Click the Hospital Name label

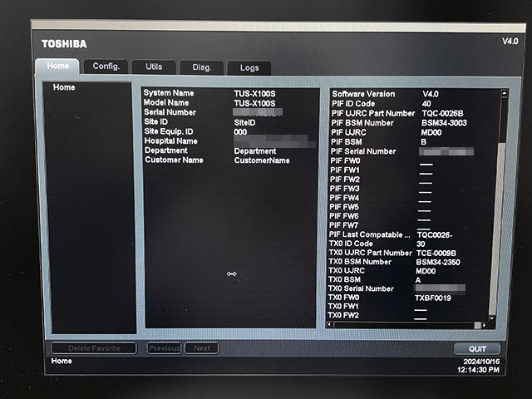click(171, 140)
